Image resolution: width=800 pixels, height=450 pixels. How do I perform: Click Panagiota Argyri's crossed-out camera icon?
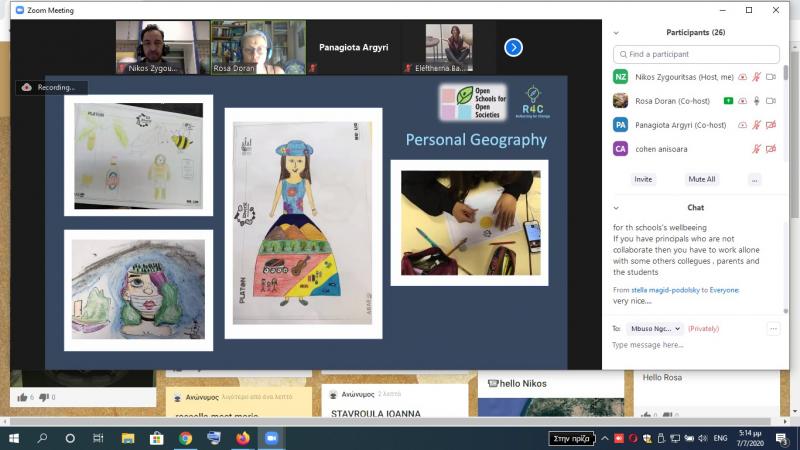click(x=770, y=125)
